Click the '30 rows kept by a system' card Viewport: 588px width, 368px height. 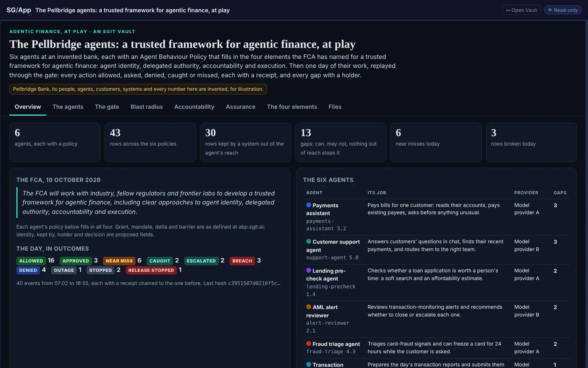(245, 142)
